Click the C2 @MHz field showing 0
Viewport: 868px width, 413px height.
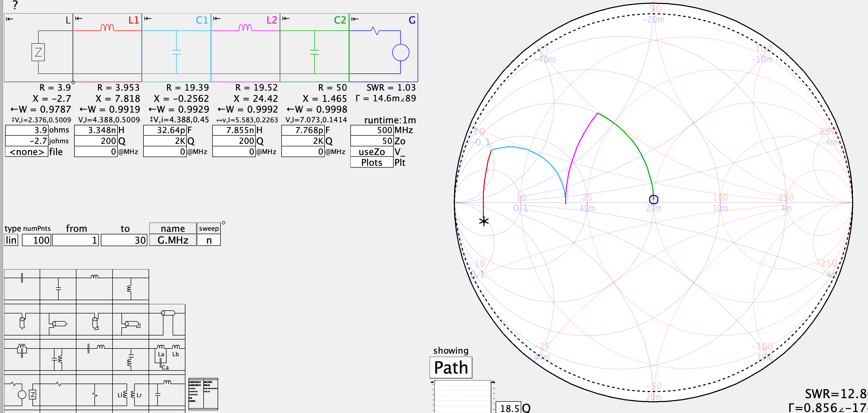(x=303, y=152)
